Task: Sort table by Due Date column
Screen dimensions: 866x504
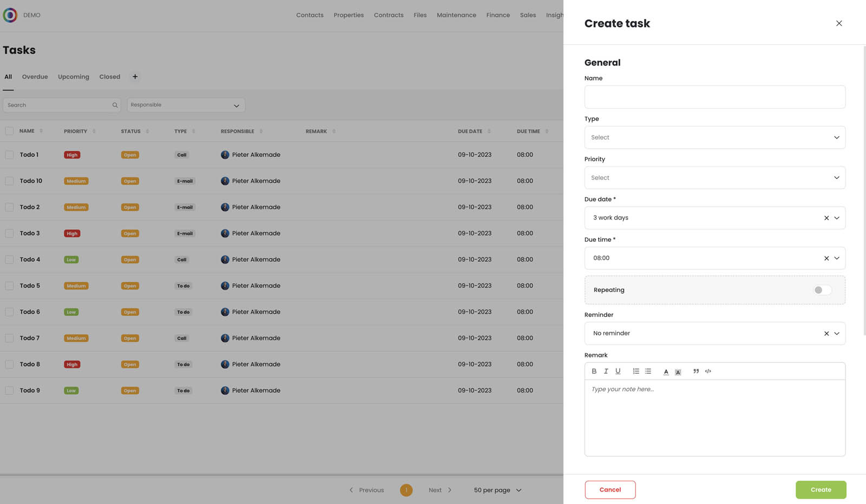Action: 489,131
